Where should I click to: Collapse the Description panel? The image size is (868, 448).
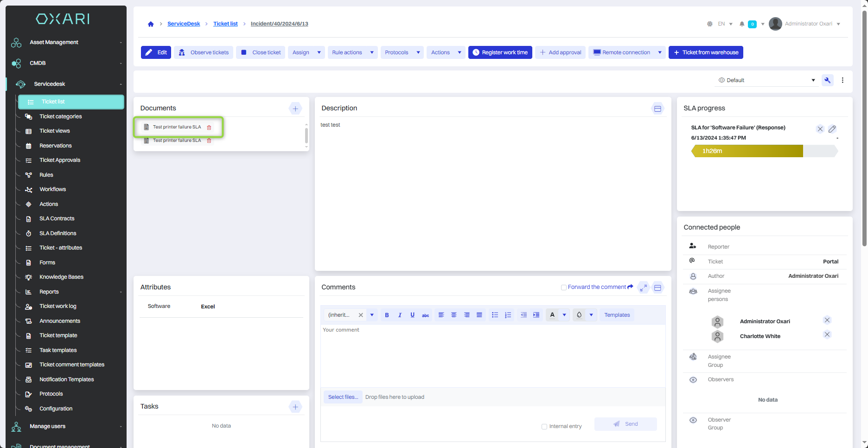pos(657,109)
